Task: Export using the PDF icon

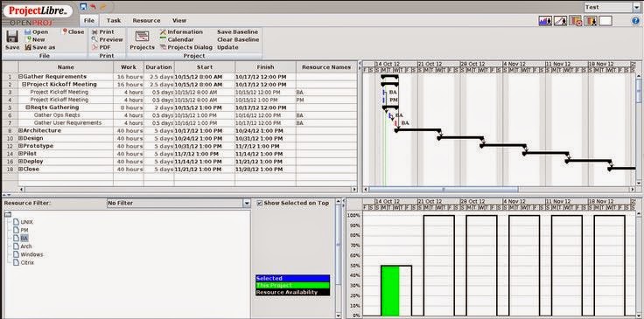Action: [x=94, y=47]
